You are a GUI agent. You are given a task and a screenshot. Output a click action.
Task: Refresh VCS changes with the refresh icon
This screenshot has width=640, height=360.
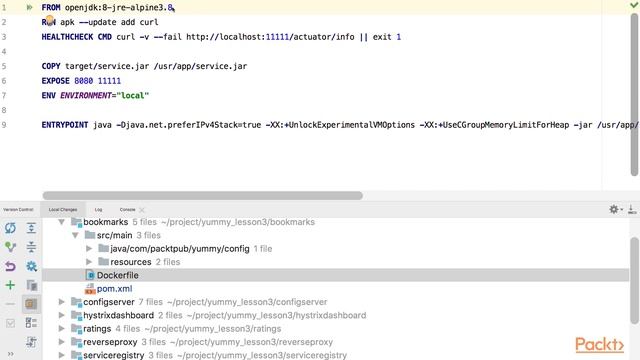click(x=10, y=228)
